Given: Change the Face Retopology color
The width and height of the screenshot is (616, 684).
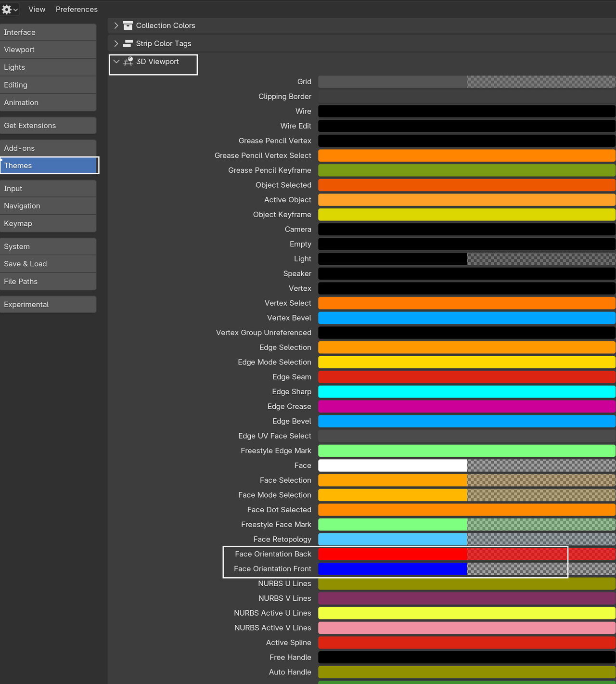Looking at the screenshot, I should [467, 540].
